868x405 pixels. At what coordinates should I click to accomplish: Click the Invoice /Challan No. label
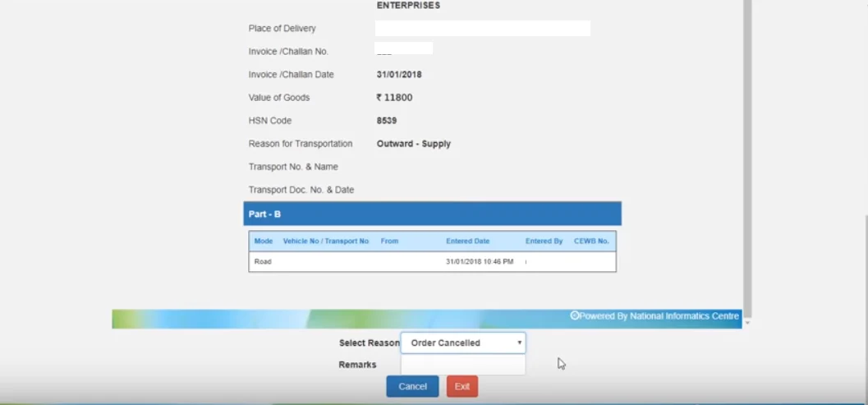288,52
